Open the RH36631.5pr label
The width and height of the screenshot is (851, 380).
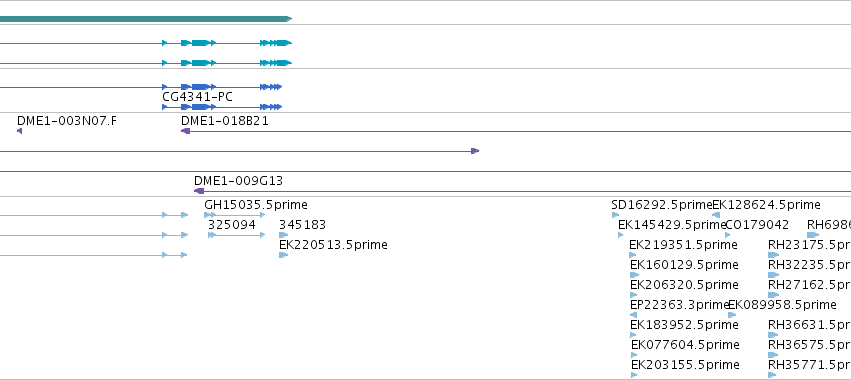coord(809,325)
